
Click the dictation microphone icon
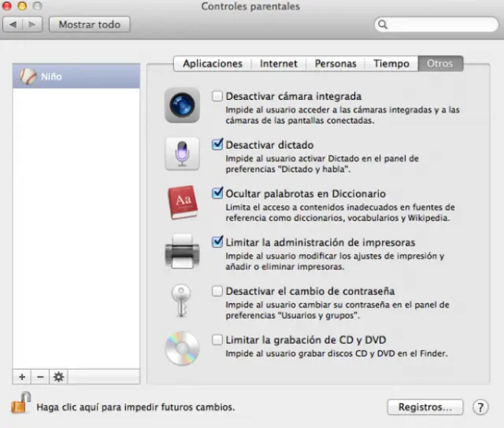182,153
